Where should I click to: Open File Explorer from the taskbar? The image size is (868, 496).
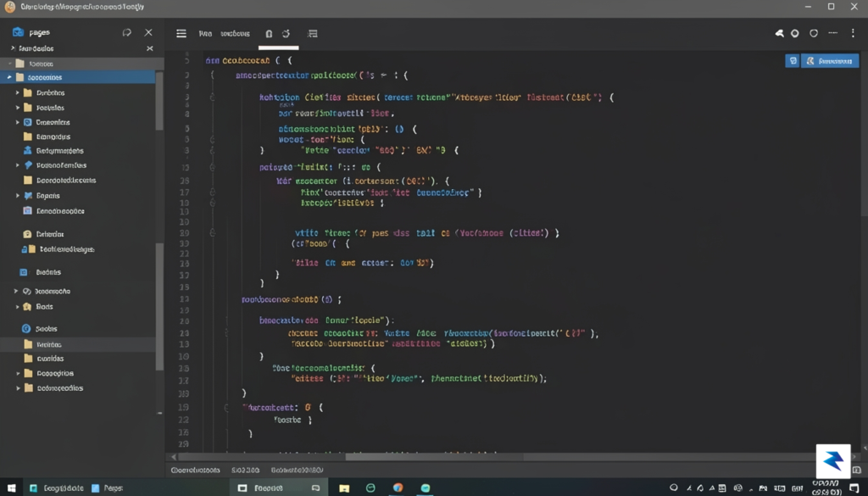(x=344, y=488)
